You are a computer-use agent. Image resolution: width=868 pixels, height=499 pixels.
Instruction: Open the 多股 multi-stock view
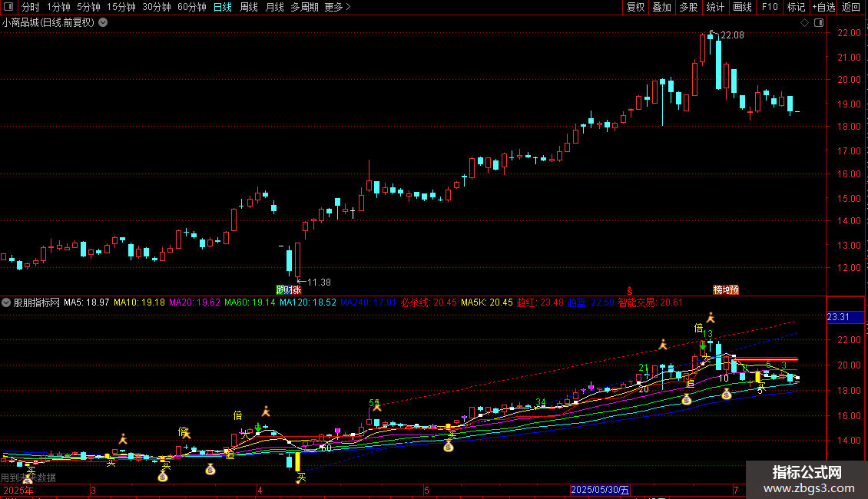click(x=689, y=7)
